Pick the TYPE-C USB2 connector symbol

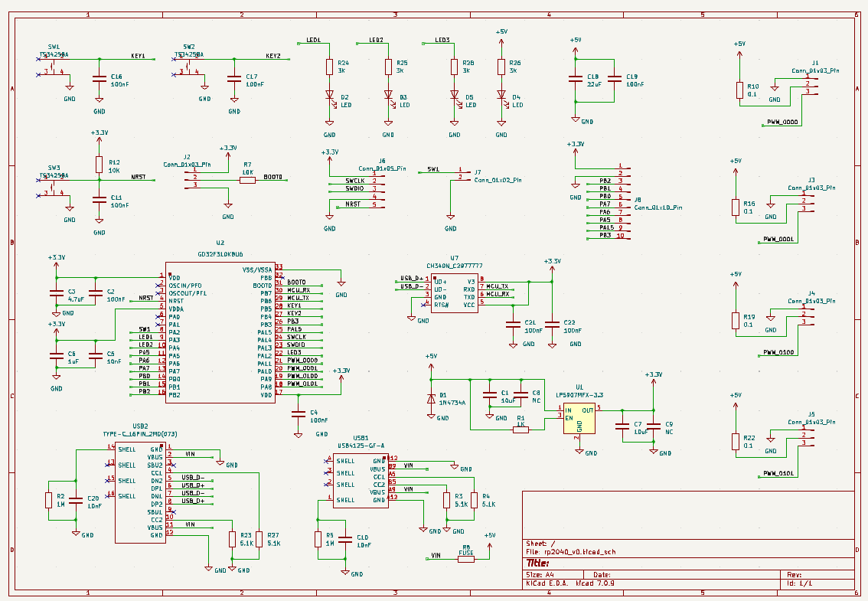[x=139, y=492]
